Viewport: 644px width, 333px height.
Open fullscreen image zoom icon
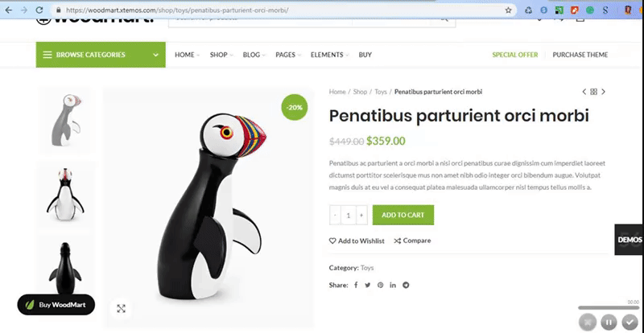point(121,309)
